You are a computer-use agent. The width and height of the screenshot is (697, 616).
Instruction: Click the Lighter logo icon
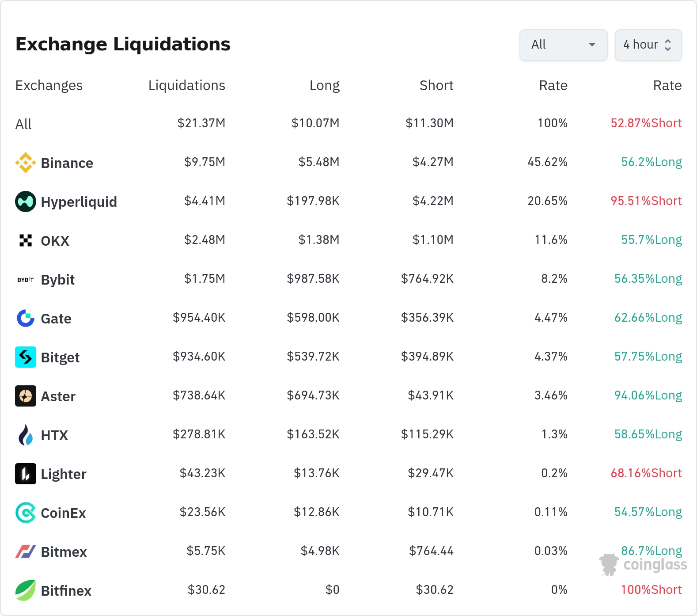(26, 474)
